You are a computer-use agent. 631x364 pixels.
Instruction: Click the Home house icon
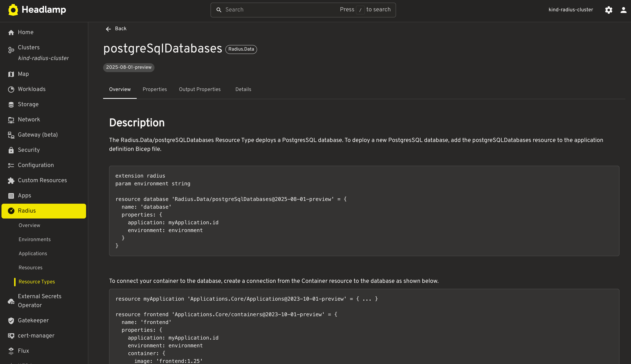(11, 32)
